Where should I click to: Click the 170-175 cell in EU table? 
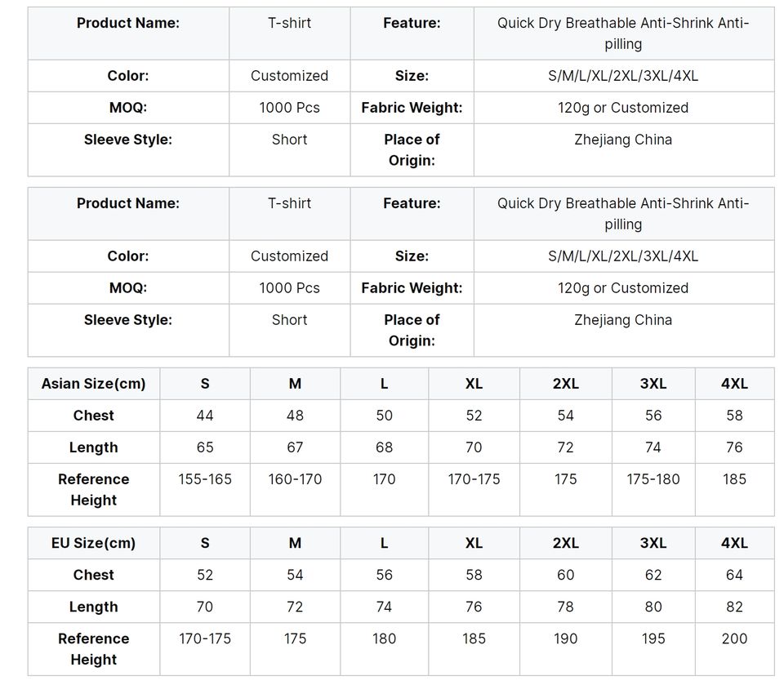pyautogui.click(x=205, y=638)
